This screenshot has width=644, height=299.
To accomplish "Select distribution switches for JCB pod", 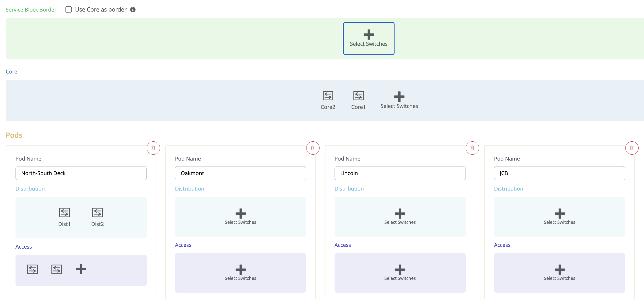I will [x=559, y=216].
